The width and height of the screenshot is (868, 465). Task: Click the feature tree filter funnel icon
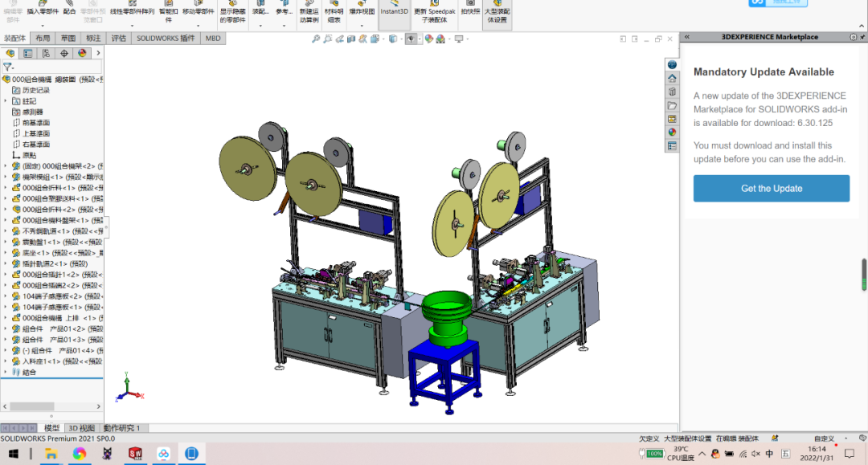7,67
